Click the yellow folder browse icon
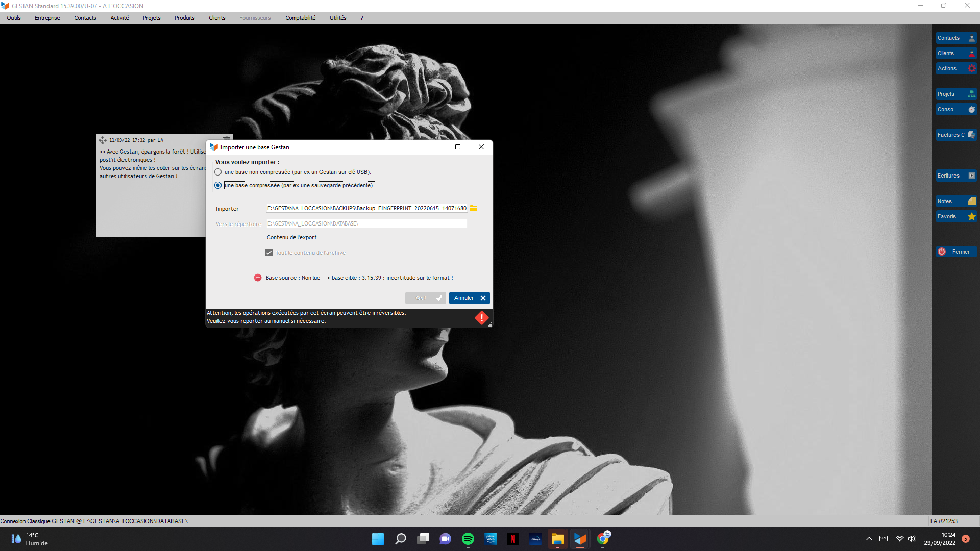Viewport: 980px width, 551px height. point(474,208)
